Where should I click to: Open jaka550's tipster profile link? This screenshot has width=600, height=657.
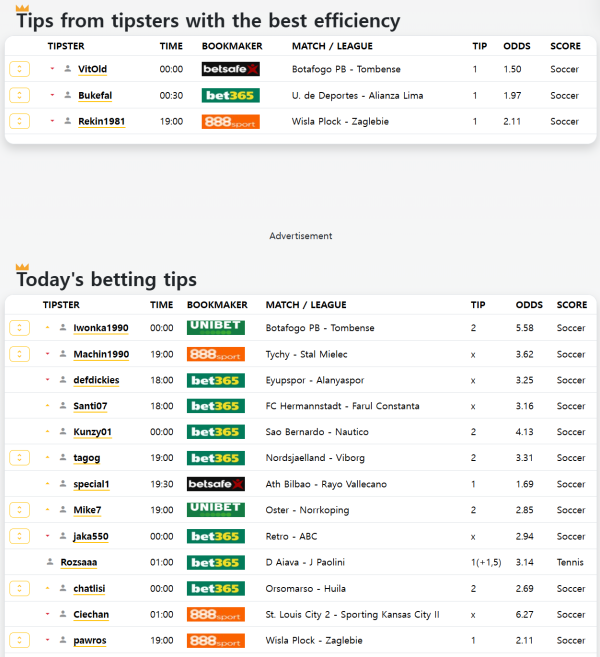click(92, 536)
